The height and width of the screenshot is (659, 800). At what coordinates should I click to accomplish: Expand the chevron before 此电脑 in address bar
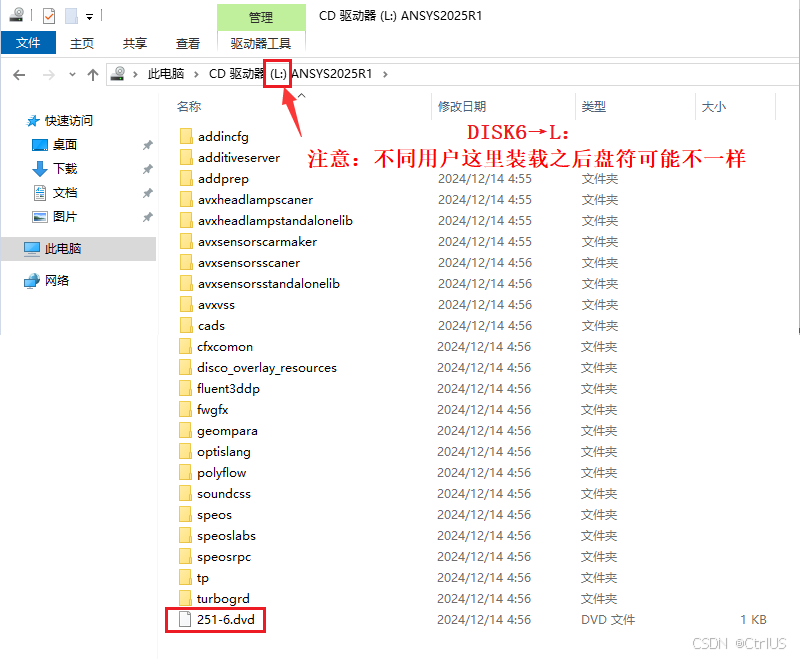point(135,74)
